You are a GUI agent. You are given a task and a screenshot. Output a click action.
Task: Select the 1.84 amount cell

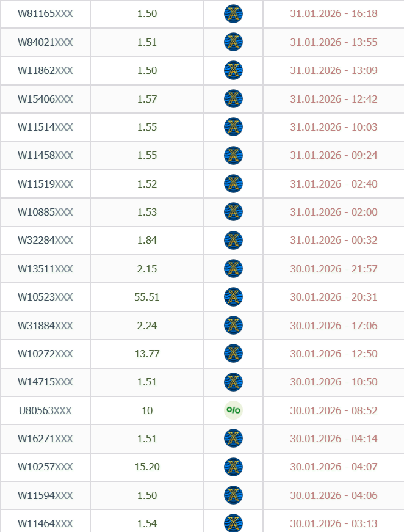coord(147,240)
